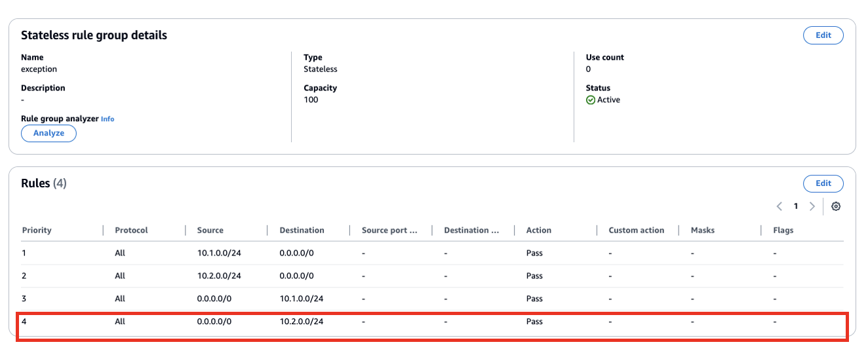Click the green Active status icon

point(591,100)
